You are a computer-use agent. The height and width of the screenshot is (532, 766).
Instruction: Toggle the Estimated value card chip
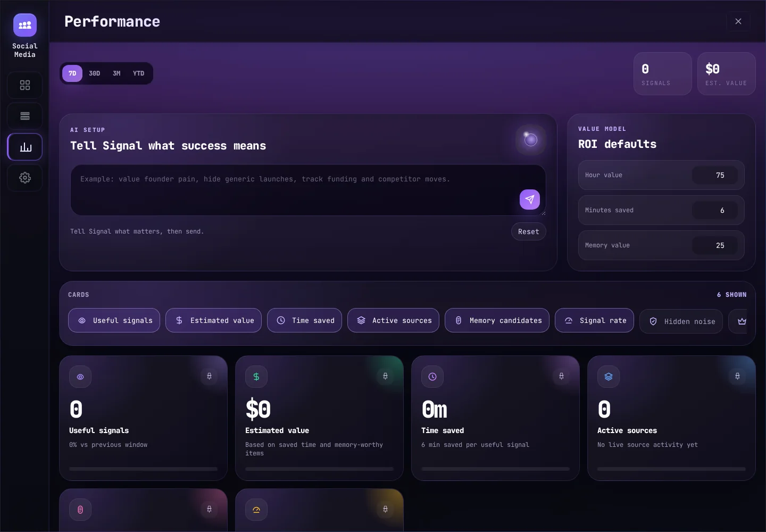(213, 320)
